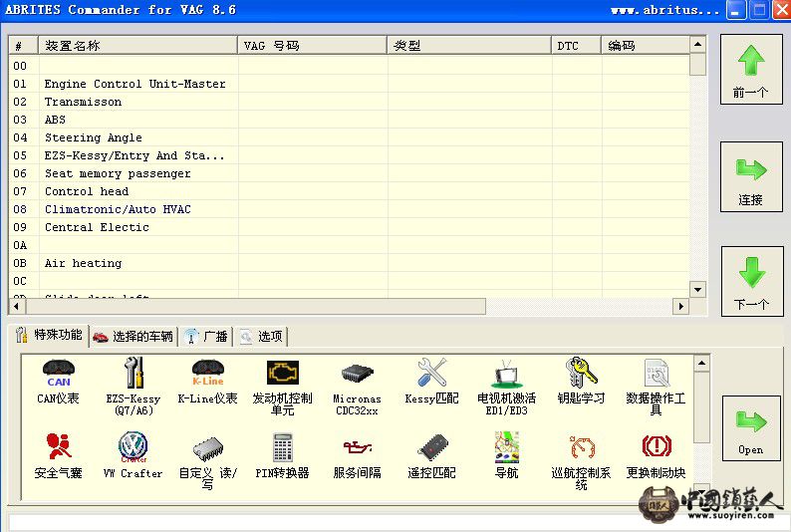The height and width of the screenshot is (532, 791).
Task: Switch to the 选择的车辆 tab
Action: (133, 337)
